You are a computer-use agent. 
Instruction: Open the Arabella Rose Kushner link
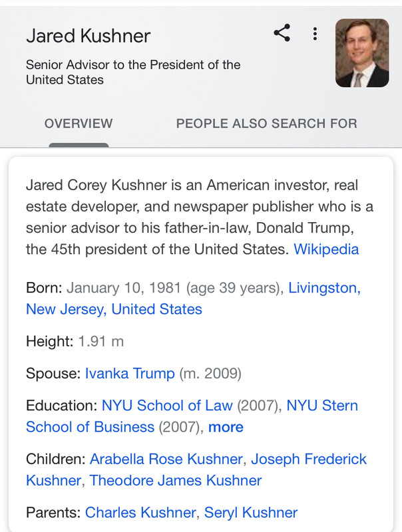tap(166, 459)
